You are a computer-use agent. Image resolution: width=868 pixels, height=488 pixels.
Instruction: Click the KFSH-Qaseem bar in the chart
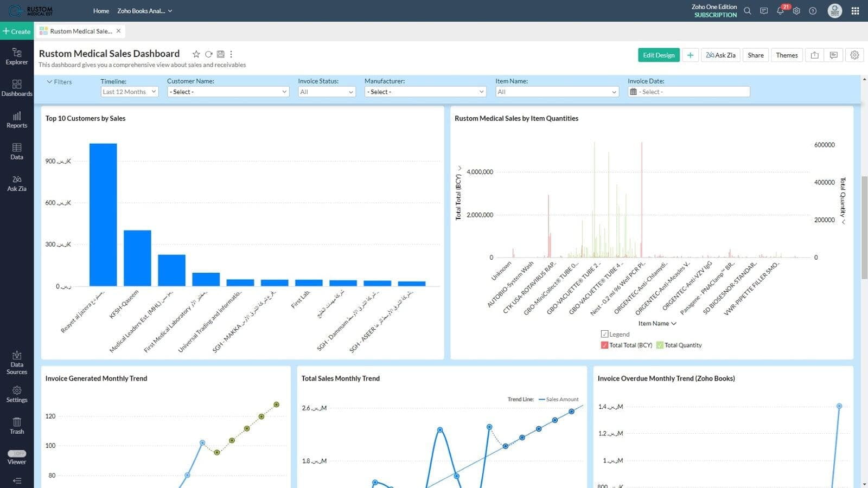pos(137,258)
